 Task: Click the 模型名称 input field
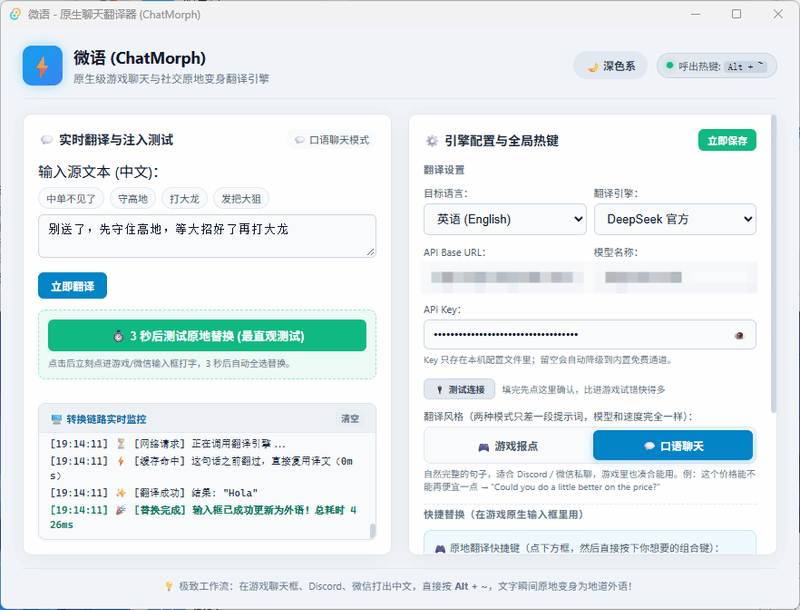coord(675,277)
